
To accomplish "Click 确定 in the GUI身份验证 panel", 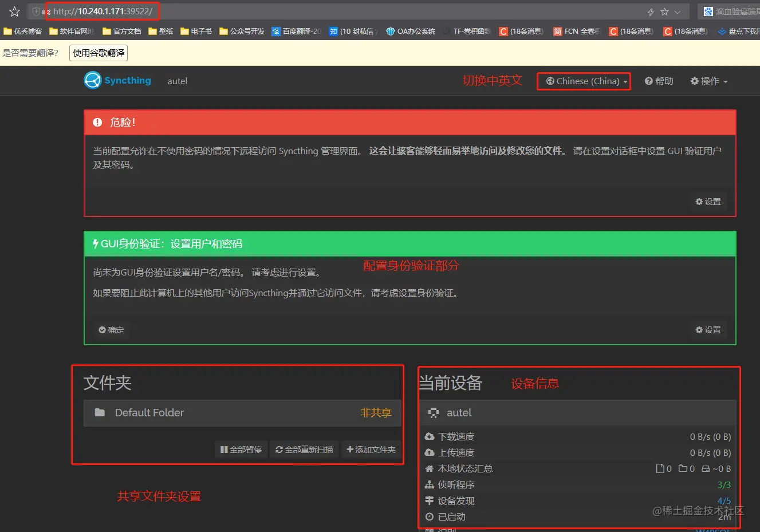I will point(111,330).
